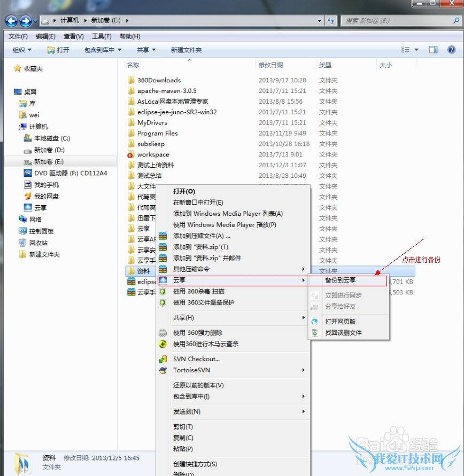Choose 在新窗口中打开(E)
Viewport: 464px width, 476px height.
coord(233,202)
